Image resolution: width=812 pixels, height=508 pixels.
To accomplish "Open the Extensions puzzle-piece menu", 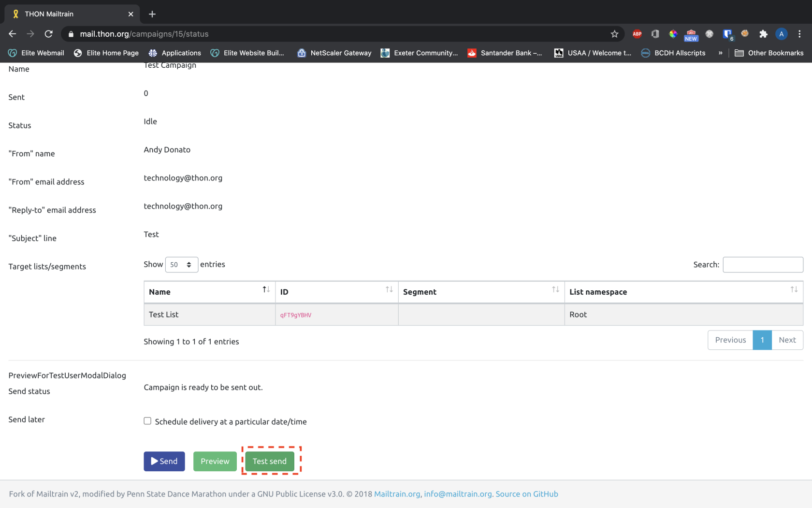I will coord(763,34).
